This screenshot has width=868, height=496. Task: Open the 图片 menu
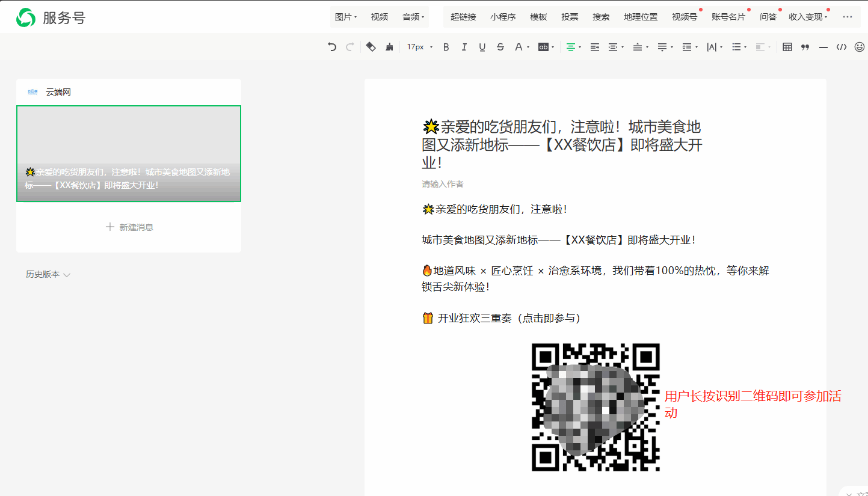(x=346, y=17)
